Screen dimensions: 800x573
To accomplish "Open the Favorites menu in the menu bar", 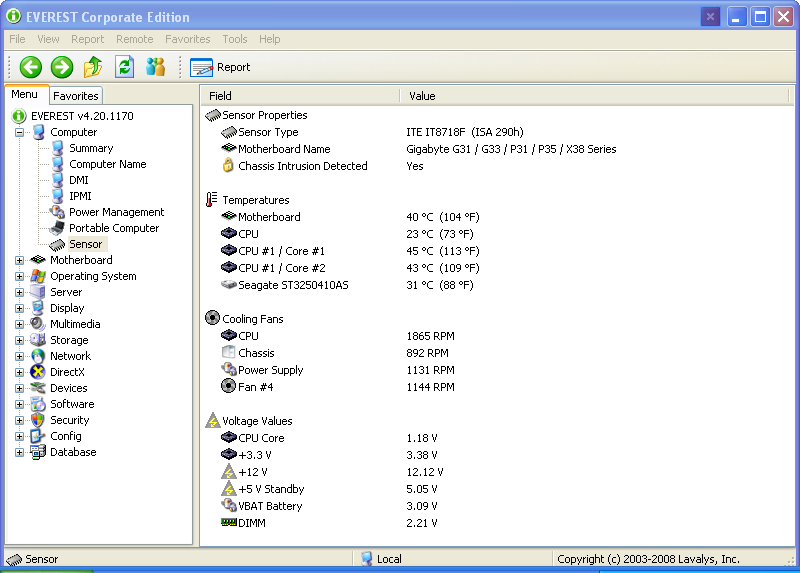I will pos(187,39).
